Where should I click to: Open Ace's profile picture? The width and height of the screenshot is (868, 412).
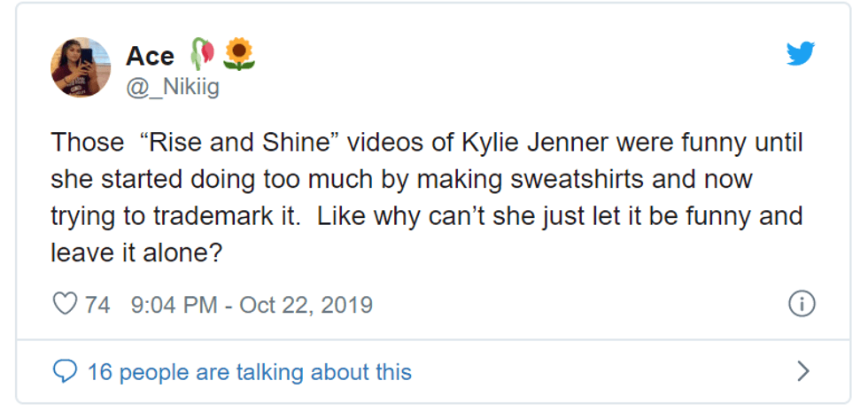[81, 67]
